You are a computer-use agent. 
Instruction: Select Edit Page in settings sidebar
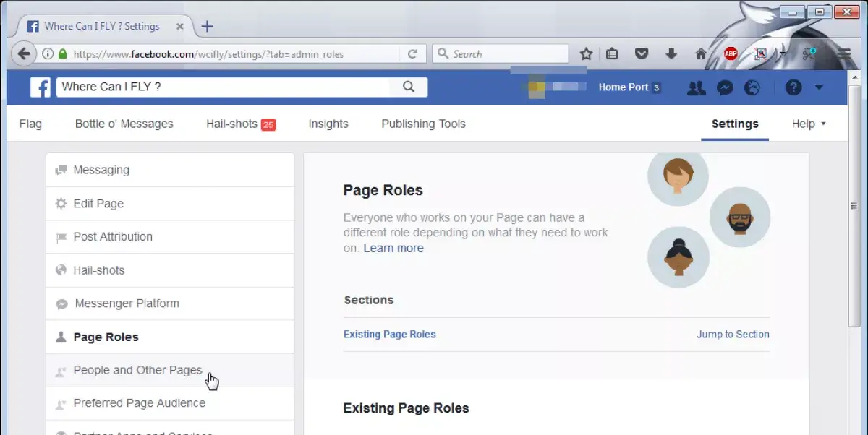[x=170, y=204]
